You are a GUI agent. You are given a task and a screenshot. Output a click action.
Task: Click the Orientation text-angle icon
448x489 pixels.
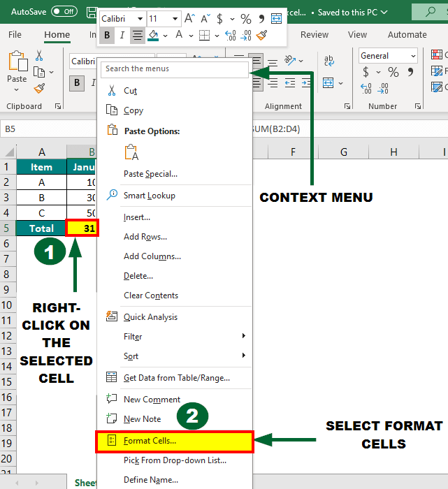click(289, 60)
